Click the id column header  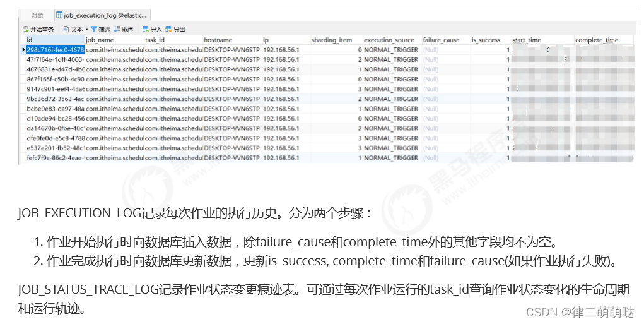click(55, 40)
